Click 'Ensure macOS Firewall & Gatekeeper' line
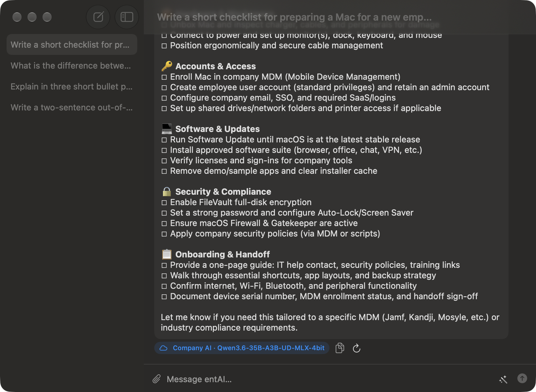 [x=260, y=223]
